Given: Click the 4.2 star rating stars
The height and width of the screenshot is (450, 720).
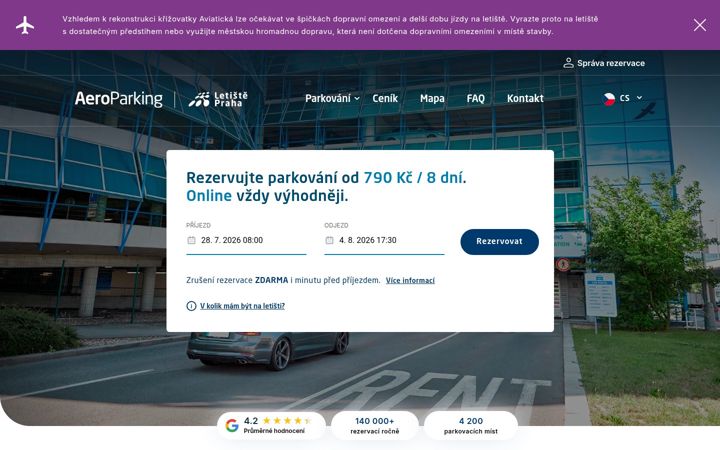Looking at the screenshot, I should [287, 421].
